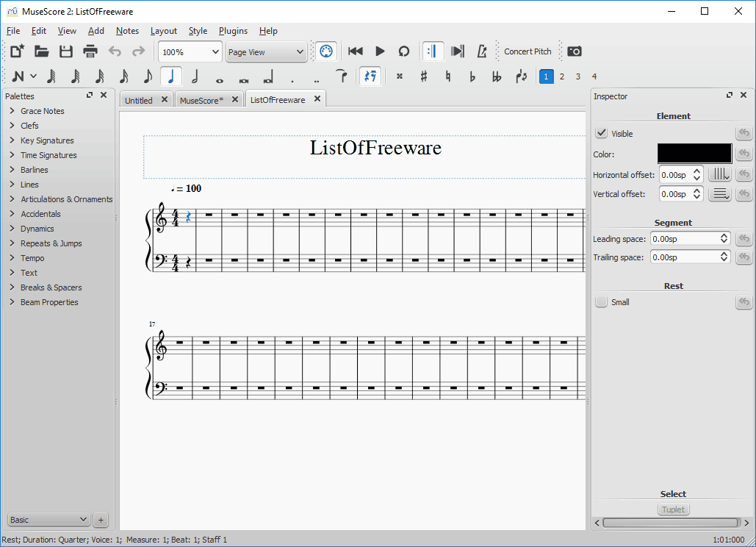Toggle the Small rest checkbox
The image size is (756, 547).
click(601, 301)
